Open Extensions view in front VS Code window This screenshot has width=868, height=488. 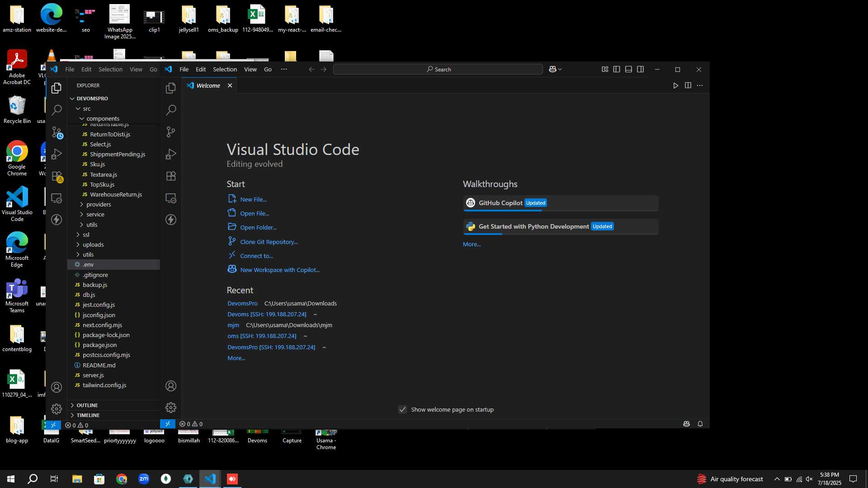(170, 176)
